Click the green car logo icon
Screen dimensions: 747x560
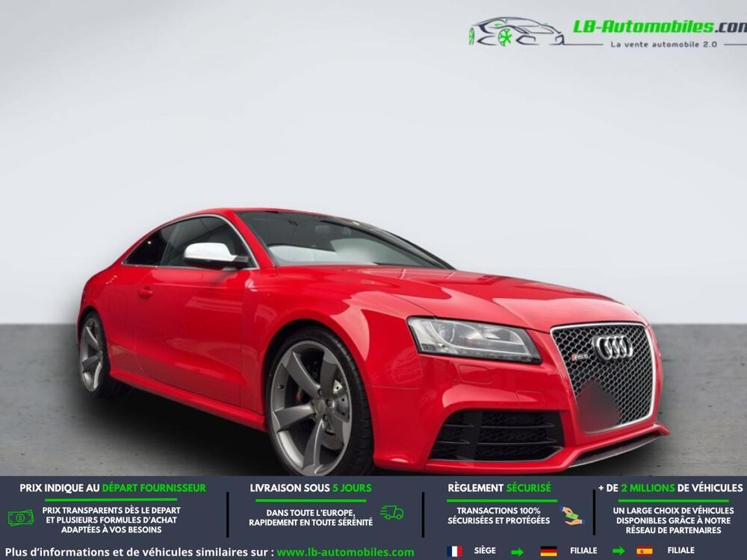516,32
